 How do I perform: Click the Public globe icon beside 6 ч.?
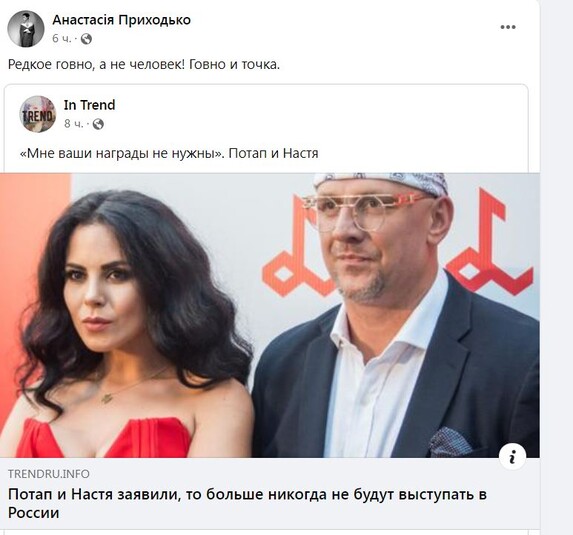[x=86, y=38]
